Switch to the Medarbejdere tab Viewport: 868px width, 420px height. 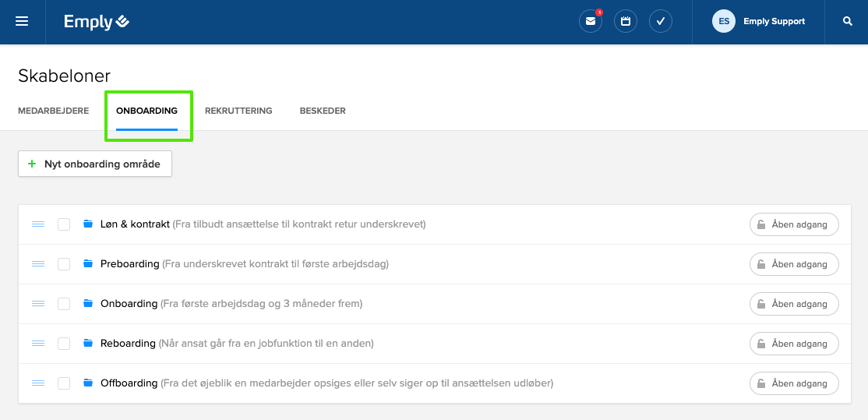pos(53,111)
